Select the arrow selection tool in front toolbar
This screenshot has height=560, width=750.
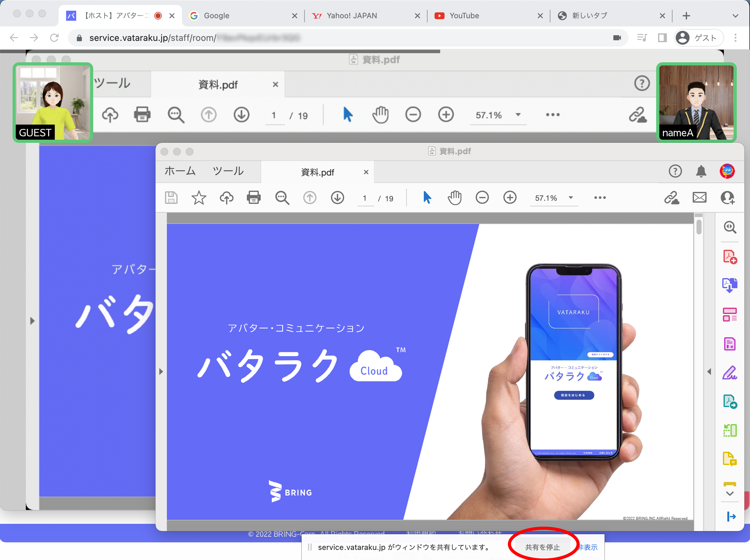[427, 198]
